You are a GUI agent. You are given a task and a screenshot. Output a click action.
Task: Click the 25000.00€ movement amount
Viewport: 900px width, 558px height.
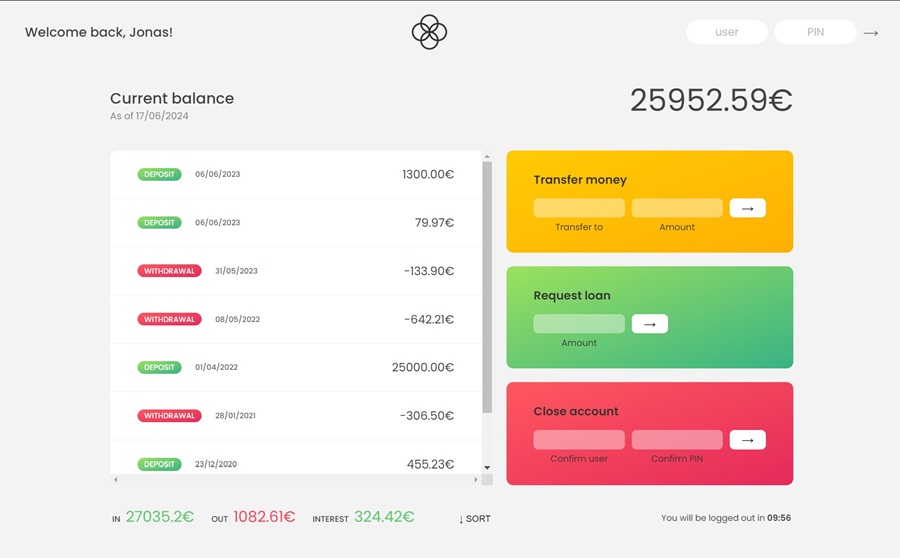(423, 367)
